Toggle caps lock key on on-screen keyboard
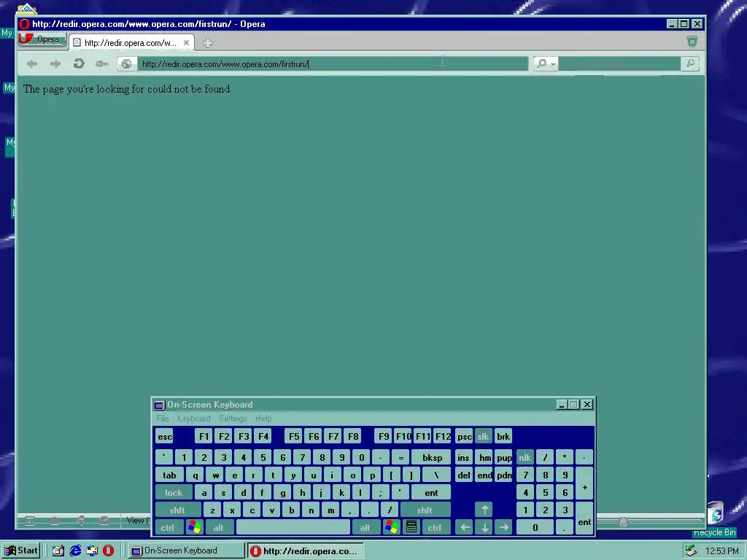Viewport: 747px width, 560px height. click(174, 493)
